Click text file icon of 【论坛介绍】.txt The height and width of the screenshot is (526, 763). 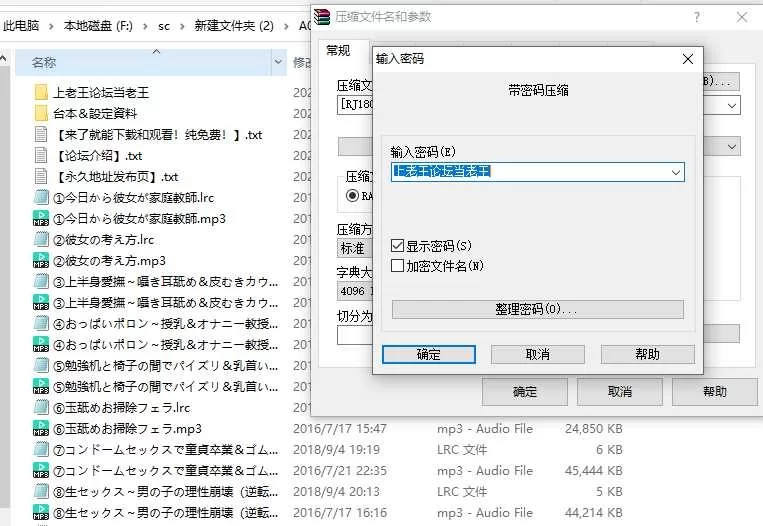click(41, 156)
